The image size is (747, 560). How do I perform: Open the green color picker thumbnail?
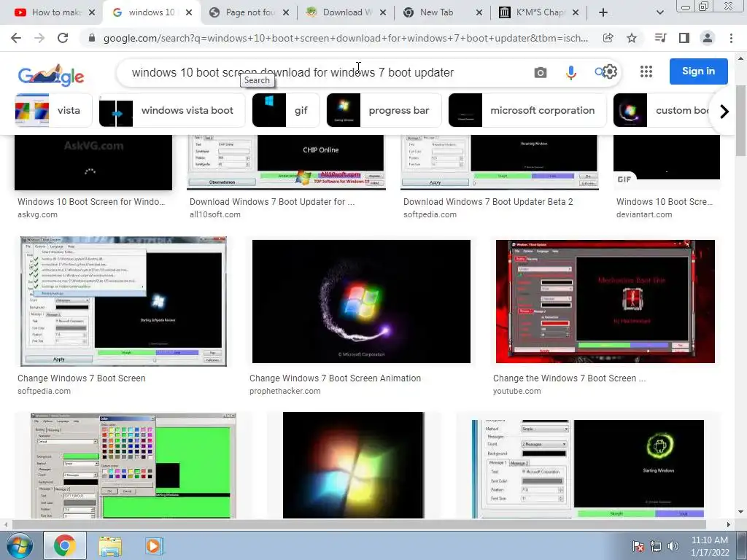click(133, 466)
